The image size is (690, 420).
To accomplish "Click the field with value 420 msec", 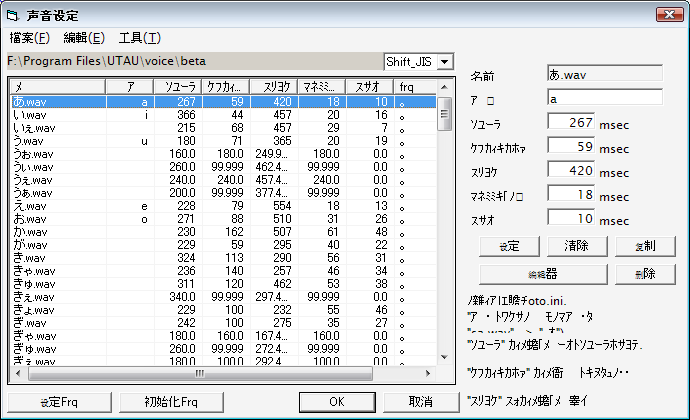I will click(x=571, y=169).
